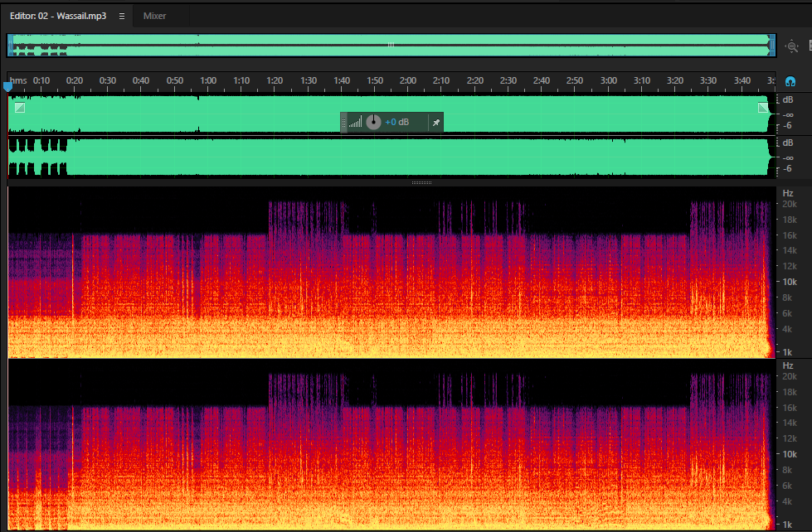This screenshot has width=812, height=532.
Task: Click the left channel spectrogram's Hz label
Action: pyautogui.click(x=788, y=193)
